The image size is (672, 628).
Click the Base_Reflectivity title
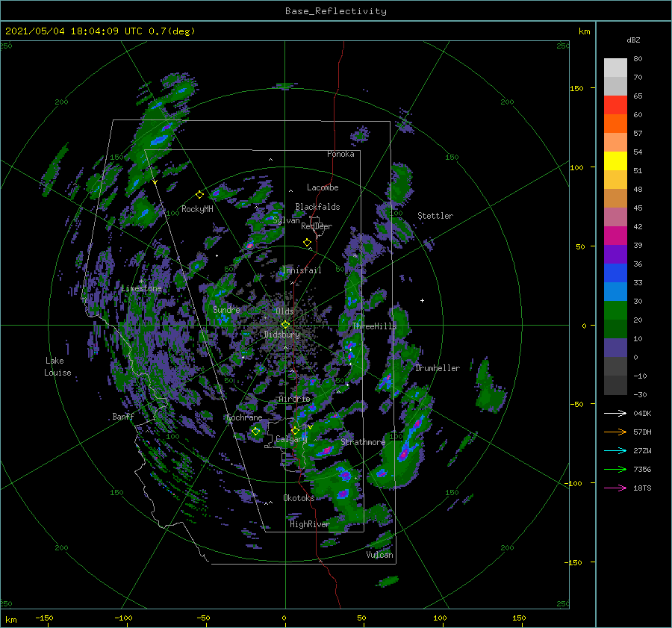[336, 11]
